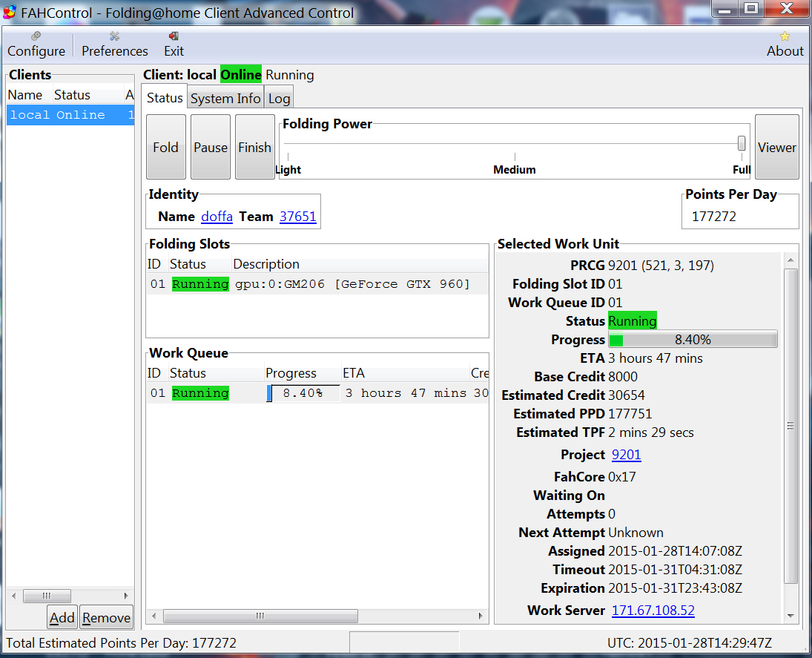This screenshot has height=658, width=812.
Task: Open the Log tab
Action: click(x=279, y=99)
